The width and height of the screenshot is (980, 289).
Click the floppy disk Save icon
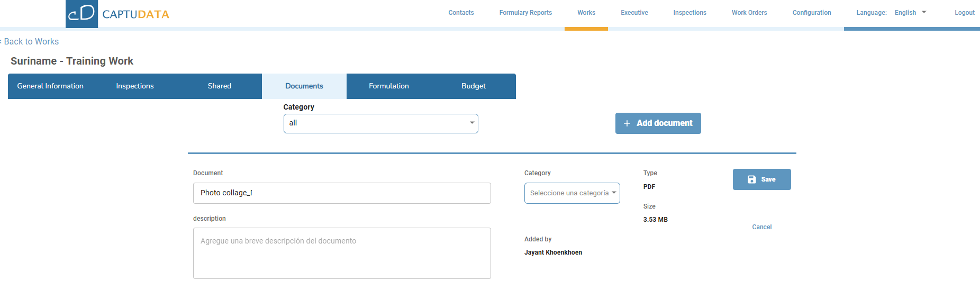coord(751,179)
